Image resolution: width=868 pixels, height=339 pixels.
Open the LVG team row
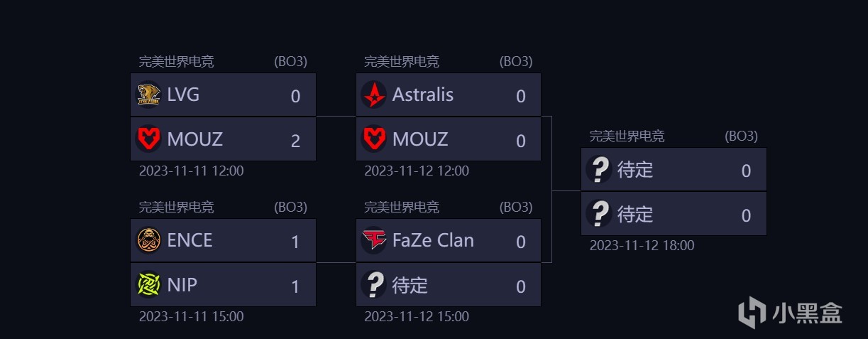[223, 95]
